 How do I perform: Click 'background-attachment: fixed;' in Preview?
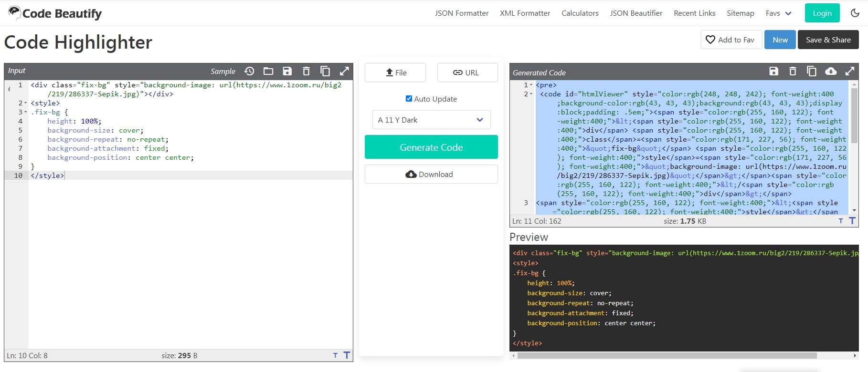point(580,313)
